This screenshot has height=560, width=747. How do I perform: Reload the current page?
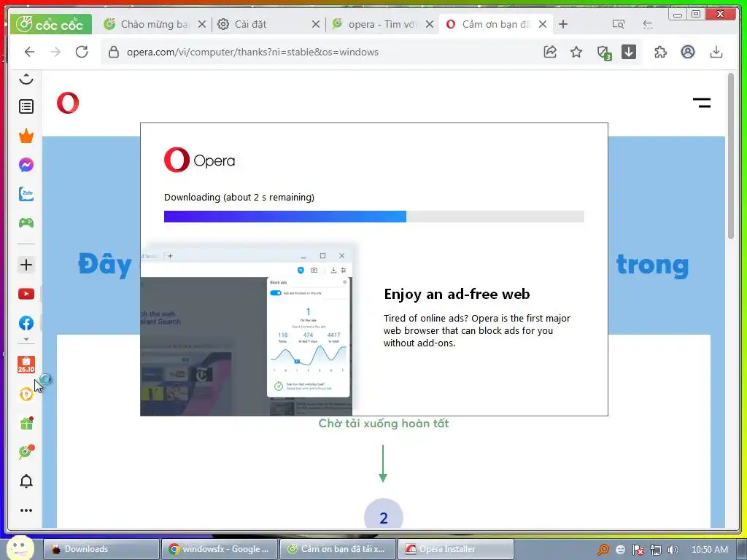pyautogui.click(x=82, y=52)
